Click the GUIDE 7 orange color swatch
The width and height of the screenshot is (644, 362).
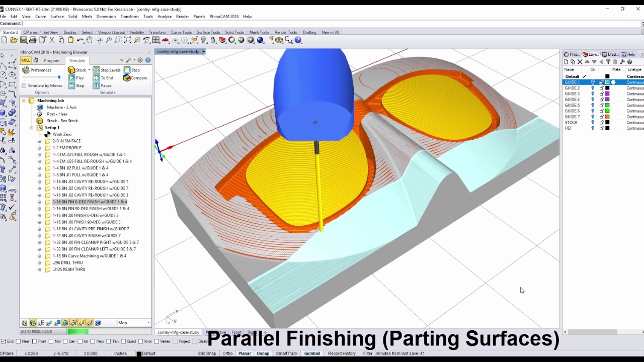coord(607,117)
